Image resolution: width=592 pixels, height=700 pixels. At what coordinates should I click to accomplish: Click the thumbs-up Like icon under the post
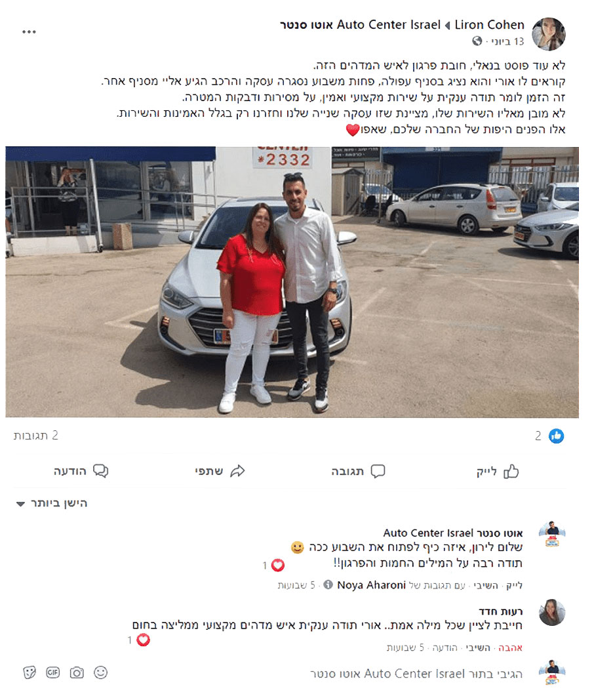pos(511,472)
